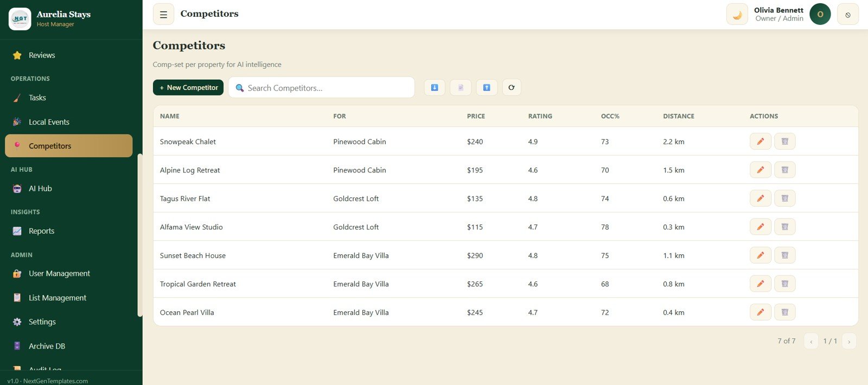Select Competitors in the sidebar
Screen dimensions: 868x385
(68, 146)
